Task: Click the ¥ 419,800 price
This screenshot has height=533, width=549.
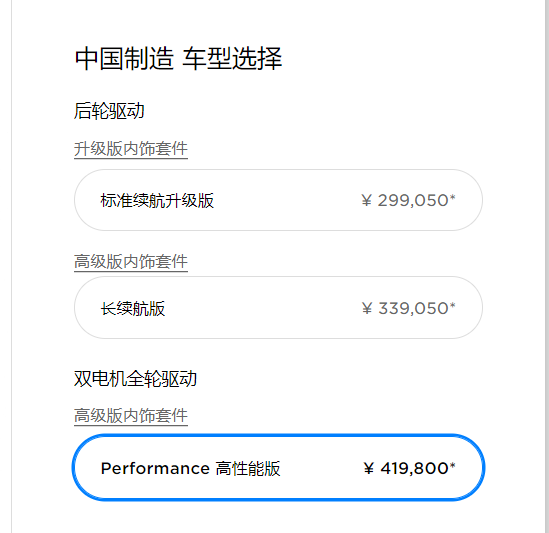Action: click(409, 468)
